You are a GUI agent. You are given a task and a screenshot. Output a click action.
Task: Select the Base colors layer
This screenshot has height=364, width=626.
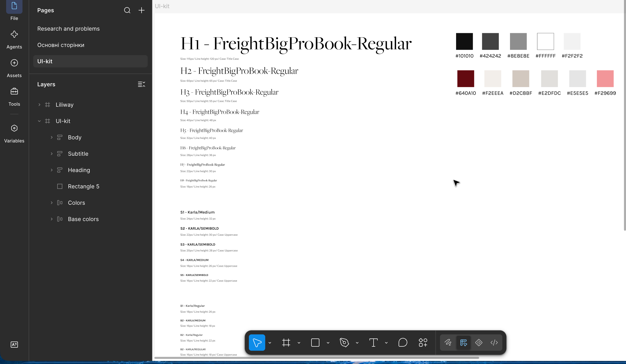coord(90,219)
